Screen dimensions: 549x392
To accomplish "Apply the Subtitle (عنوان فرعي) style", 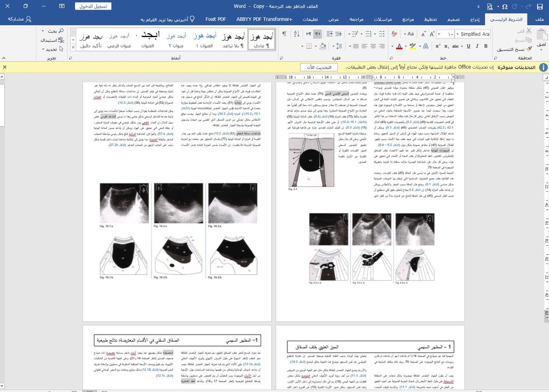I will click(x=119, y=40).
